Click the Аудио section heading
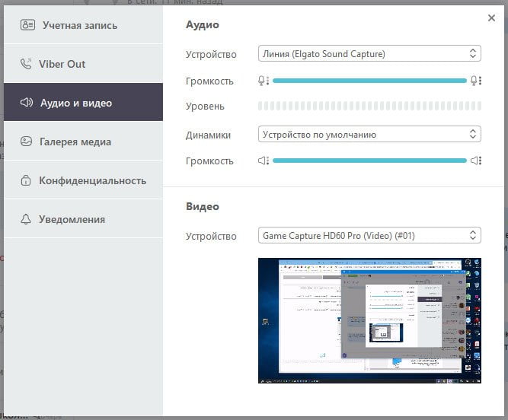Viewport: 508px width, 420px height. coord(203,24)
